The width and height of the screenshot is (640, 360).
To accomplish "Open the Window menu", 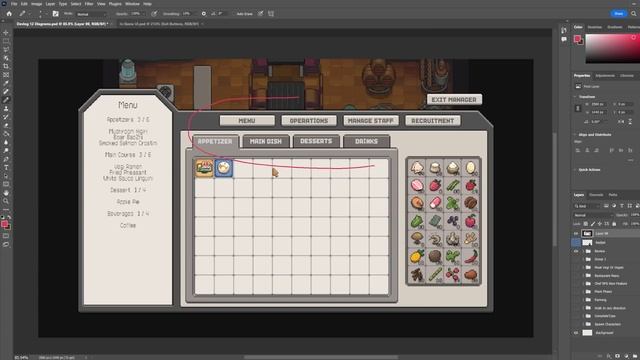I will pyautogui.click(x=132, y=4).
